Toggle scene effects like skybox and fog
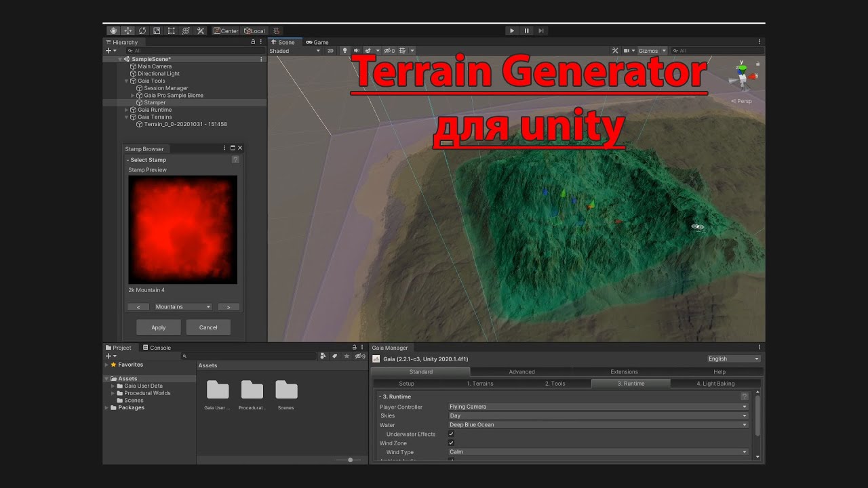The width and height of the screenshot is (868, 488). click(x=368, y=51)
